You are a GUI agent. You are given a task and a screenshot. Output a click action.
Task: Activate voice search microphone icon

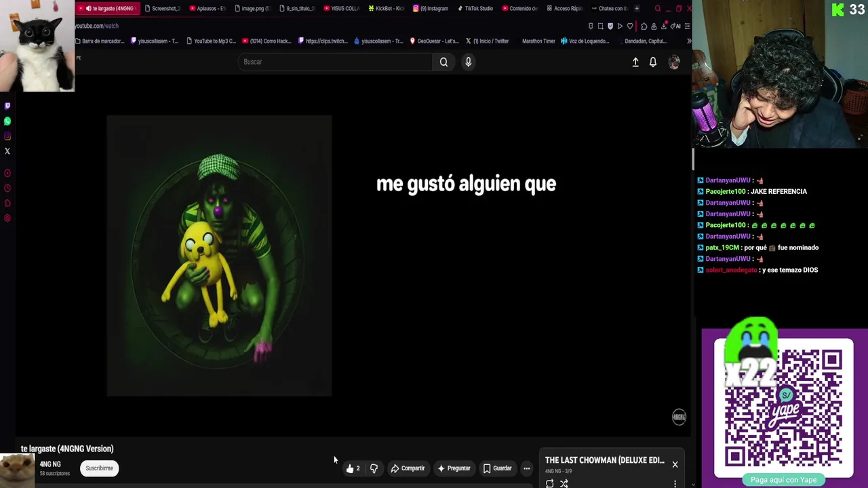[x=468, y=62]
